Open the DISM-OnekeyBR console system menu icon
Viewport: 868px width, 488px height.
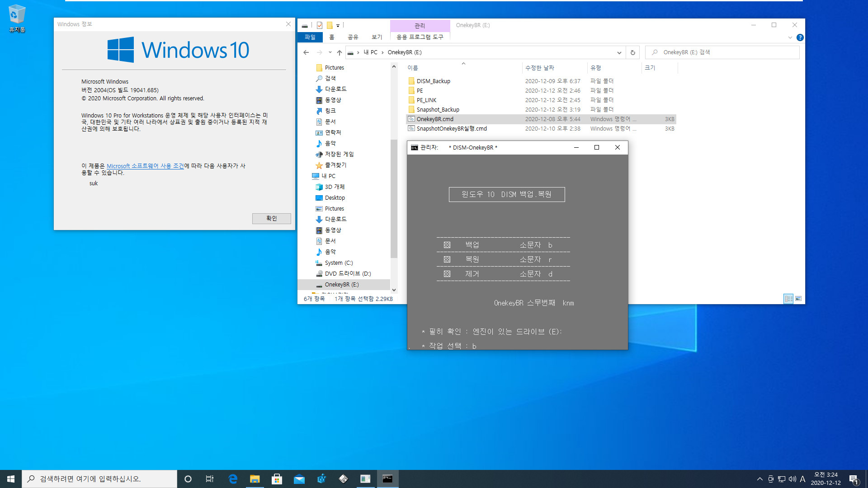click(414, 148)
